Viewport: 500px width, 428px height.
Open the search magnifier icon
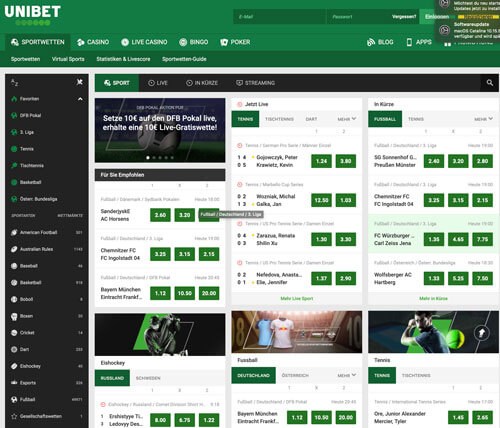tap(489, 83)
